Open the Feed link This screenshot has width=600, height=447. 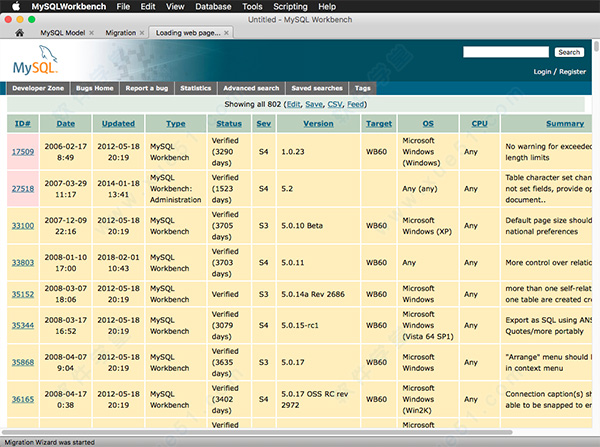pos(355,104)
